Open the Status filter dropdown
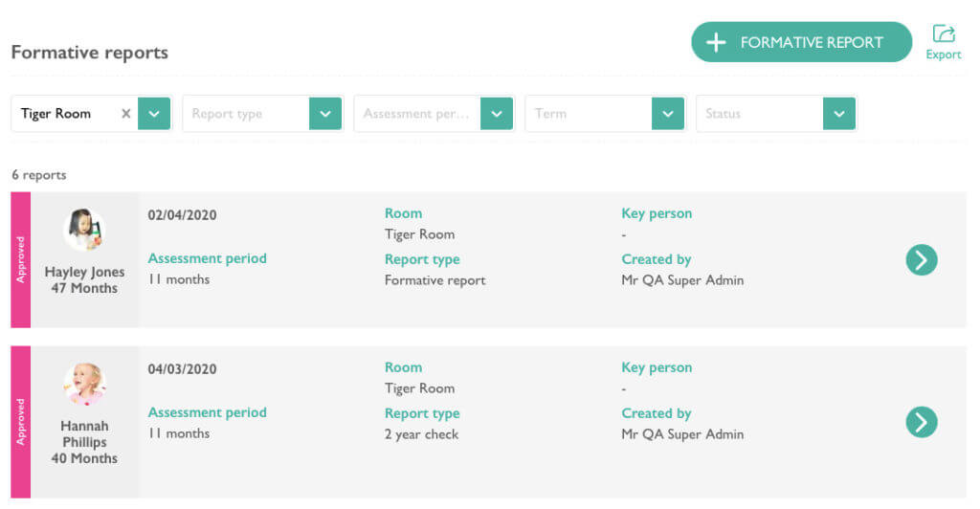Image resolution: width=980 pixels, height=509 pixels. [x=838, y=114]
